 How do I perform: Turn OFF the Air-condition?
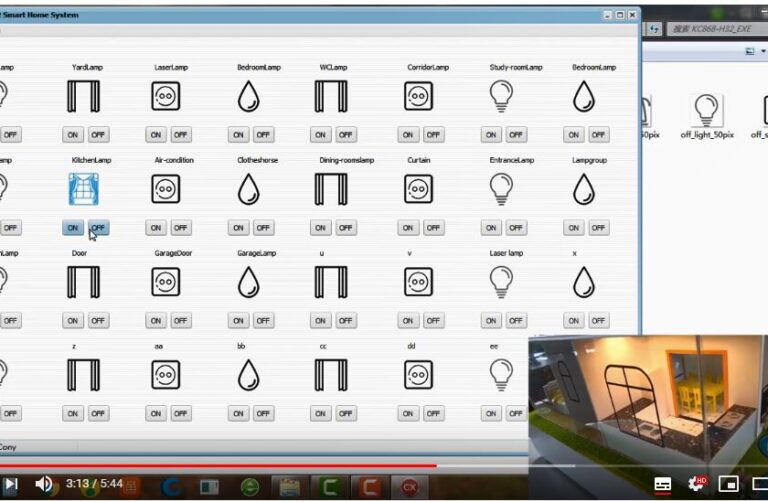pyautogui.click(x=181, y=228)
